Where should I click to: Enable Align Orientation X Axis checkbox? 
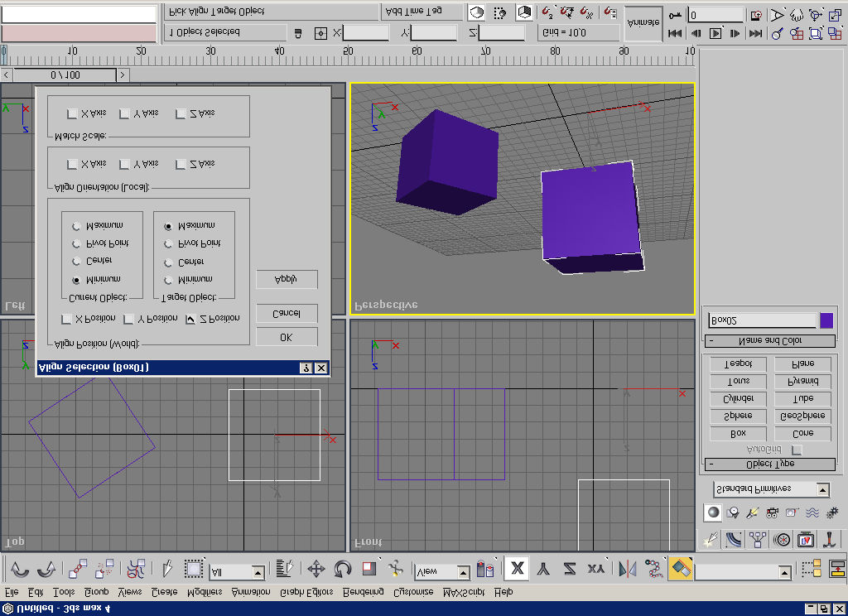[x=72, y=164]
